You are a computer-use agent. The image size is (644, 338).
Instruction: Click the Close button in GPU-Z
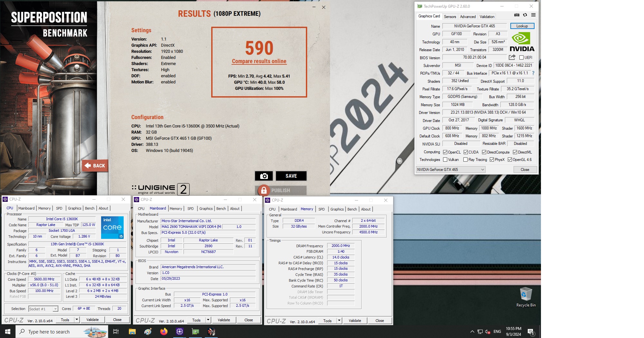[x=525, y=170]
